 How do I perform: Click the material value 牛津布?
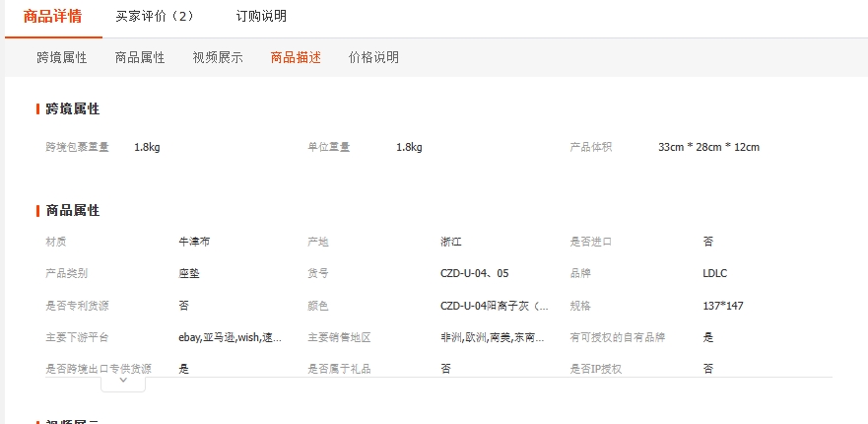[x=194, y=242]
